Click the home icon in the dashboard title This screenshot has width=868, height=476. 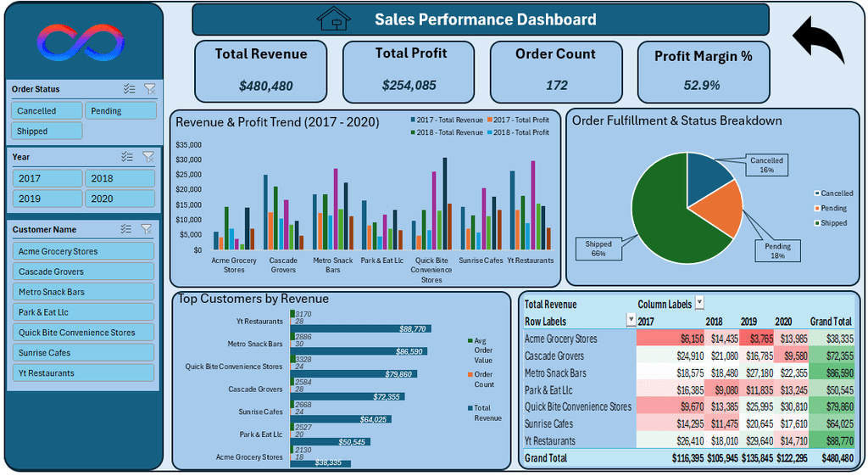334,19
